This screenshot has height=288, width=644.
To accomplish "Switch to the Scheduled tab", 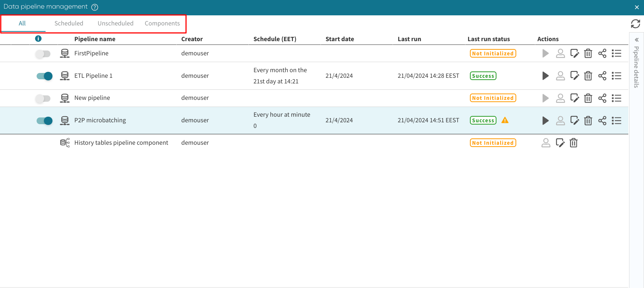I will 69,23.
